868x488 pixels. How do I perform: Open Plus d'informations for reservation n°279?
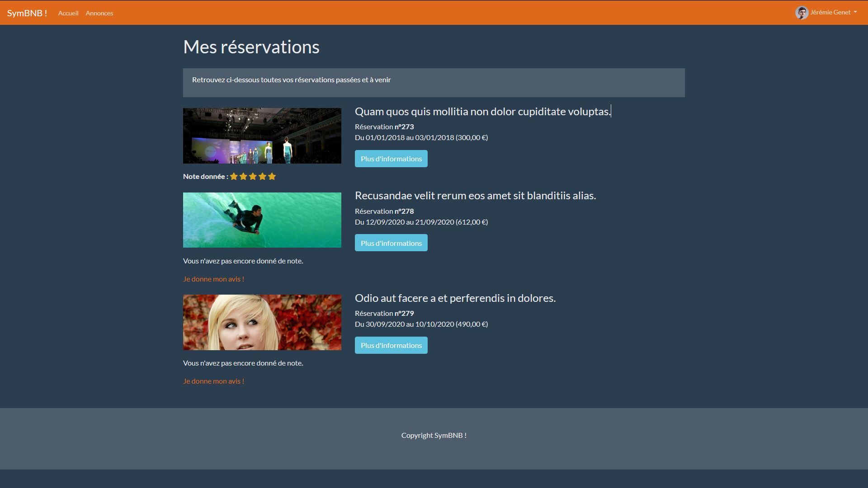391,345
